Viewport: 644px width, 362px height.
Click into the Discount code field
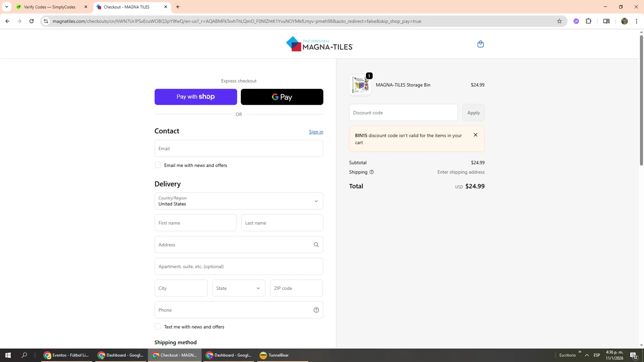[403, 112]
